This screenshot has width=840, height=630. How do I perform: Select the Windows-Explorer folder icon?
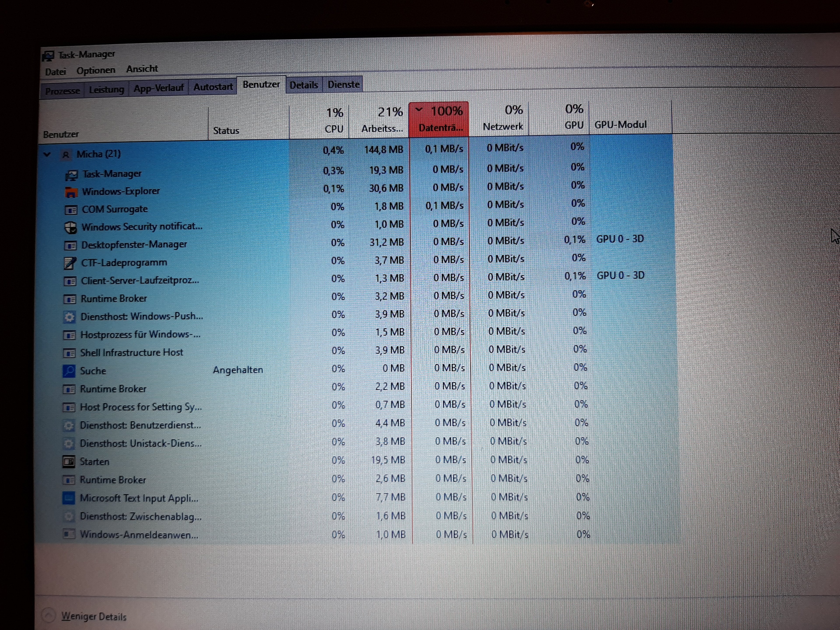point(71,192)
